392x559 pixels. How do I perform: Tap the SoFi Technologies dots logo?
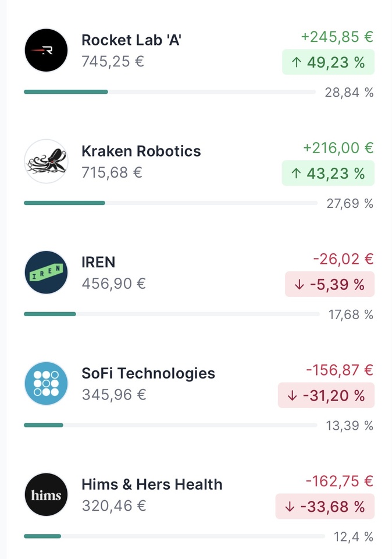tap(46, 384)
